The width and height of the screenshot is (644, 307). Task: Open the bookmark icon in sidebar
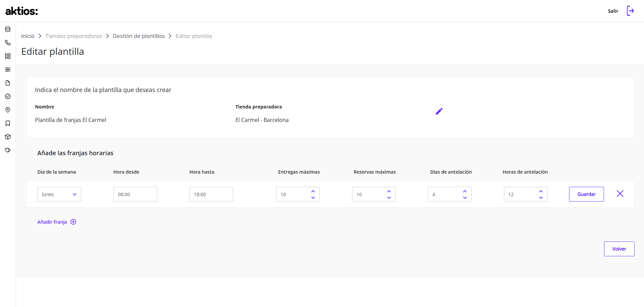pos(8,123)
